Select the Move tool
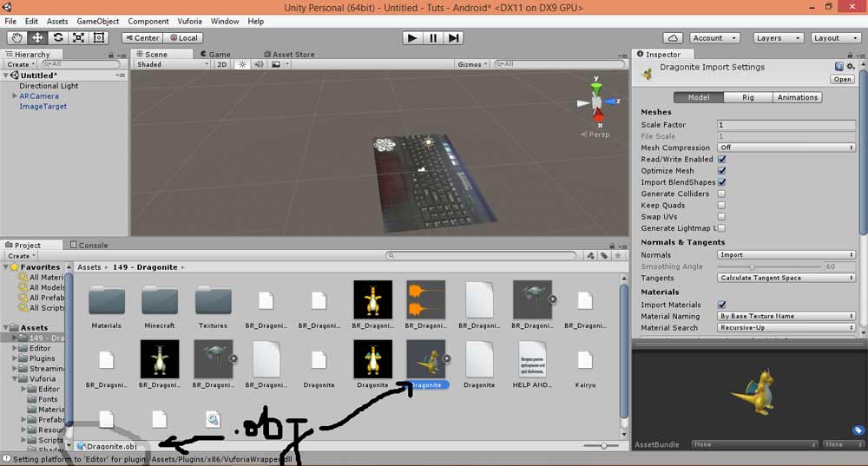This screenshot has width=868, height=466. click(x=37, y=37)
